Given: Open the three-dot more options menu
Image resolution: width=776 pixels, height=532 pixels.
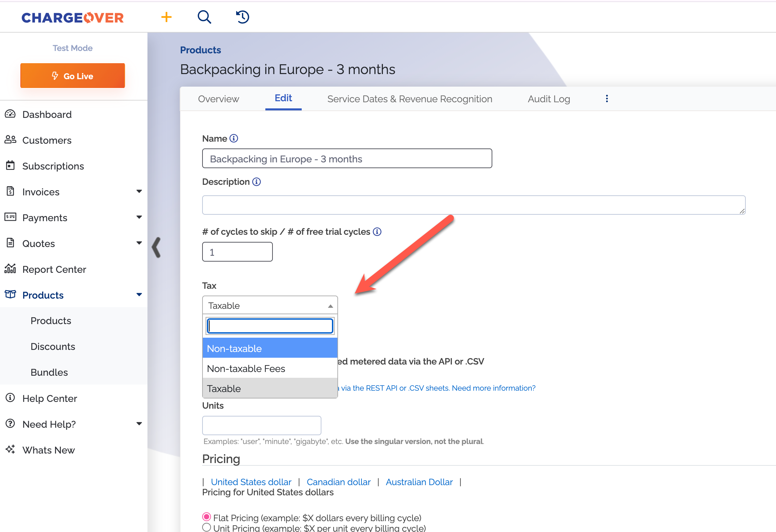Looking at the screenshot, I should [x=607, y=99].
